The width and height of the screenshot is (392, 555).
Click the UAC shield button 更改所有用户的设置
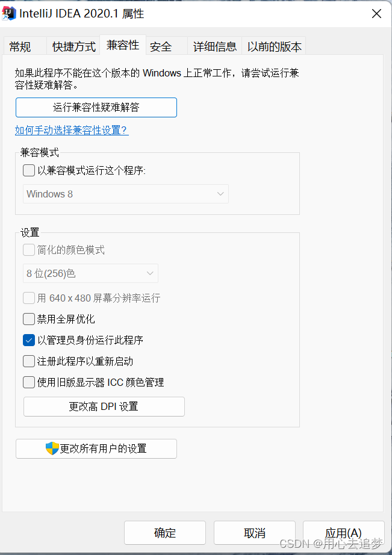96,448
